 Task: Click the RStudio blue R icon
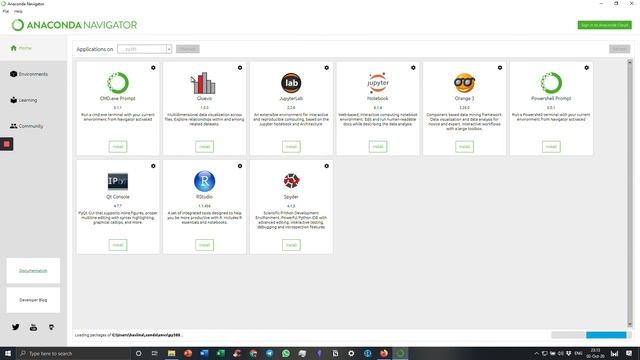click(204, 181)
